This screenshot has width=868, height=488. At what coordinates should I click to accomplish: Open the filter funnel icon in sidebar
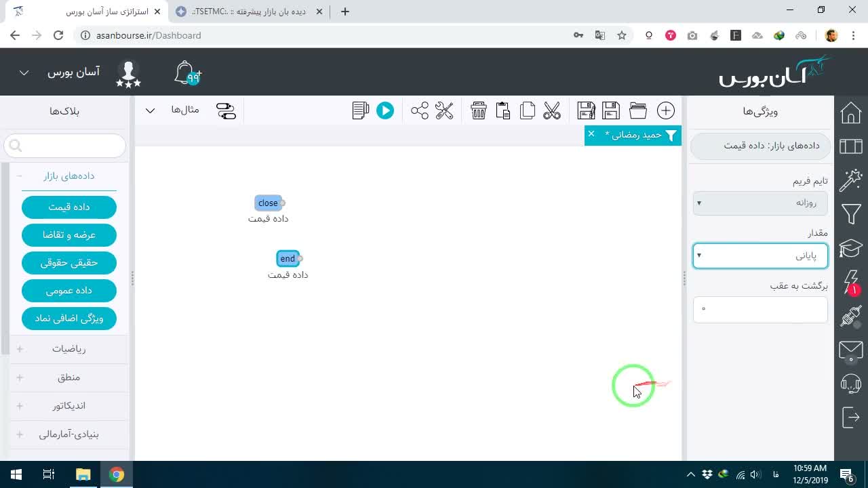point(850,215)
